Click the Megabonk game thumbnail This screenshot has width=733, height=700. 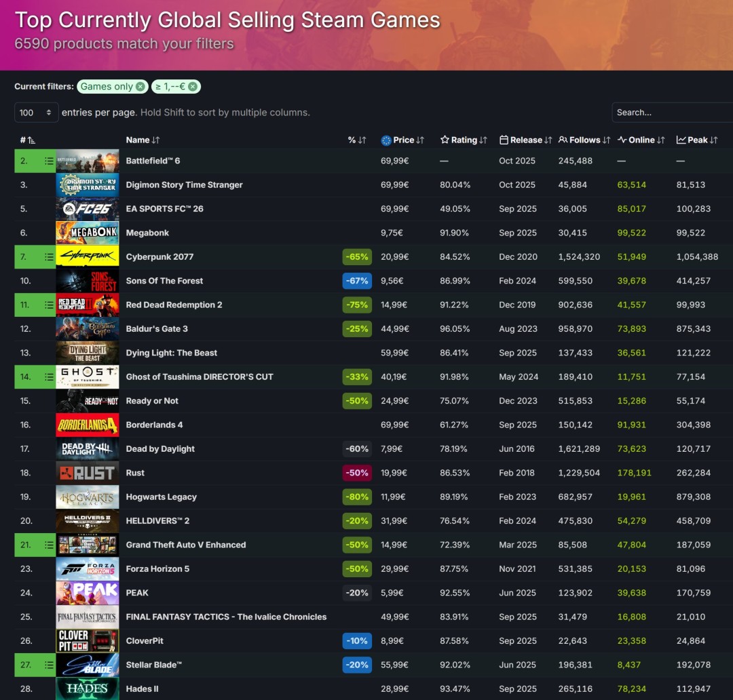[88, 233]
